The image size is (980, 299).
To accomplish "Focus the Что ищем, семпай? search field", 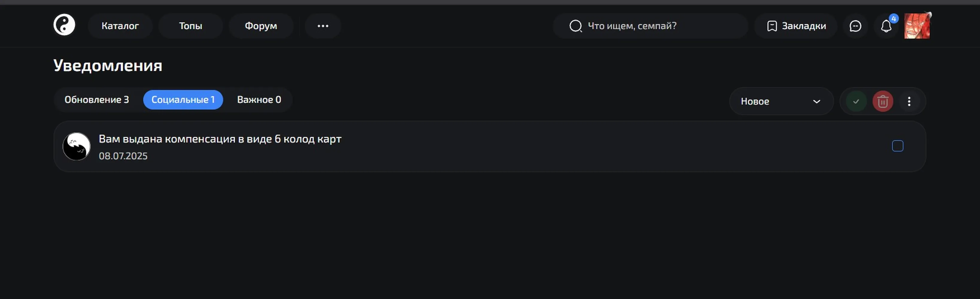I will pyautogui.click(x=650, y=26).
